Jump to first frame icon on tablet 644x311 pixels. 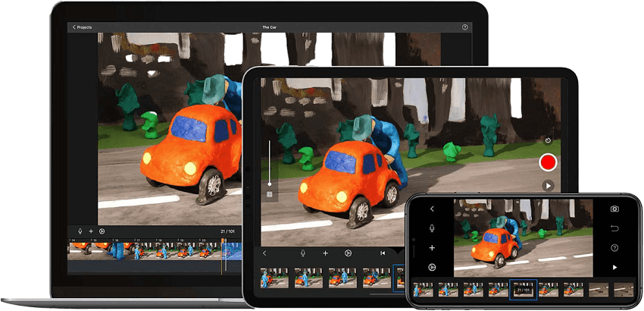(x=383, y=253)
